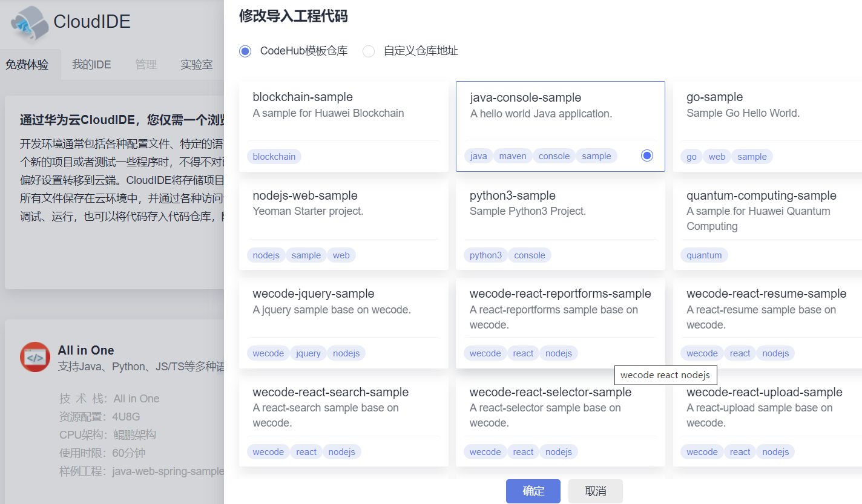Screen dimensions: 862x504
Task: Open the 管理 tab
Action: click(146, 65)
